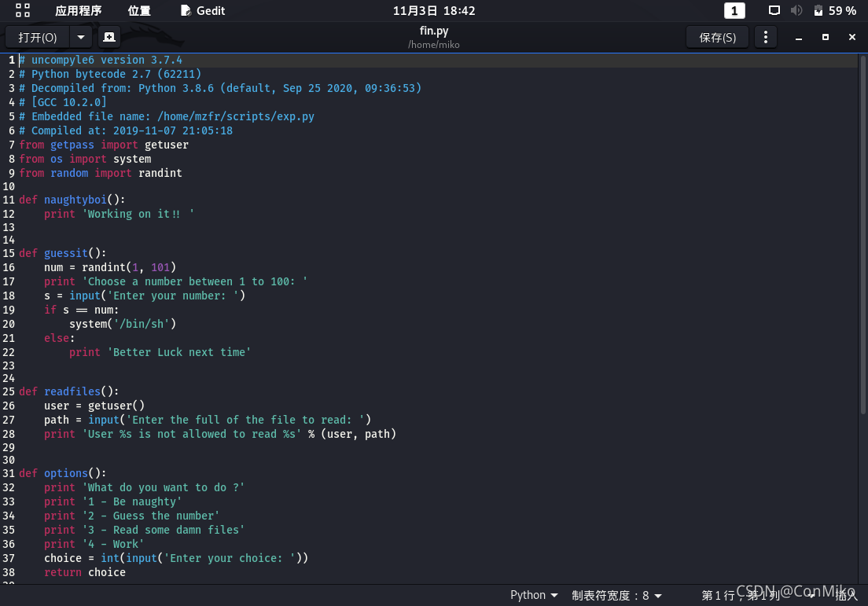This screenshot has height=606, width=868.
Task: Click the '# [GCC 10.2.0]' line
Action: pyautogui.click(x=63, y=102)
